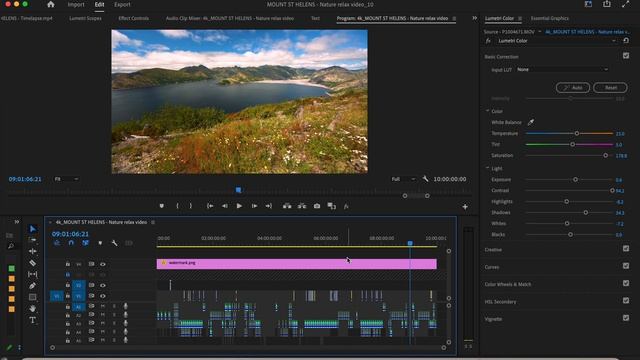The height and width of the screenshot is (360, 640).
Task: Toggle Color Wheels & Match checkbox
Action: tap(626, 283)
